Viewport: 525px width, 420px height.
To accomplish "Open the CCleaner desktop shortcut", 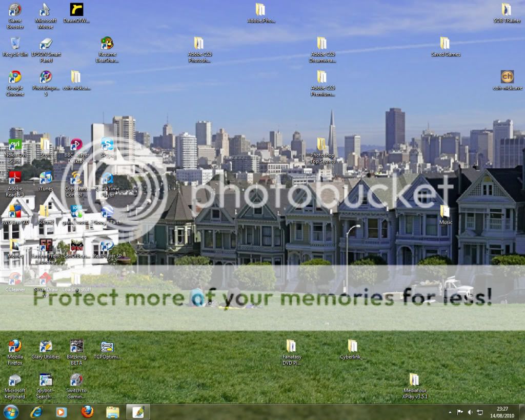I will (x=15, y=279).
